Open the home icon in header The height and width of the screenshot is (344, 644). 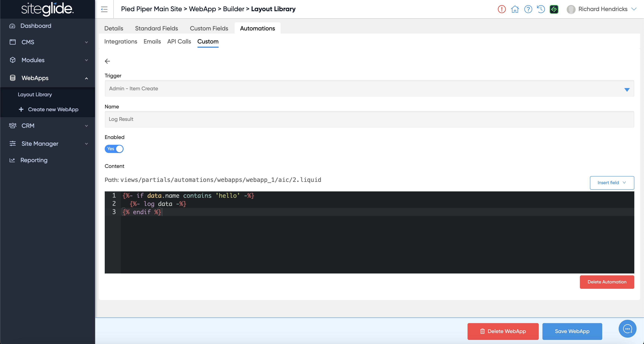point(515,9)
